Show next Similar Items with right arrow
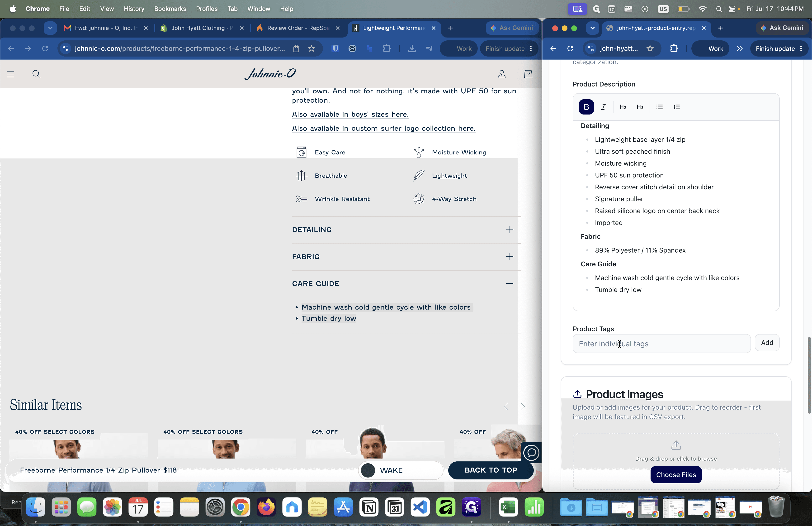This screenshot has width=812, height=526. [522, 406]
